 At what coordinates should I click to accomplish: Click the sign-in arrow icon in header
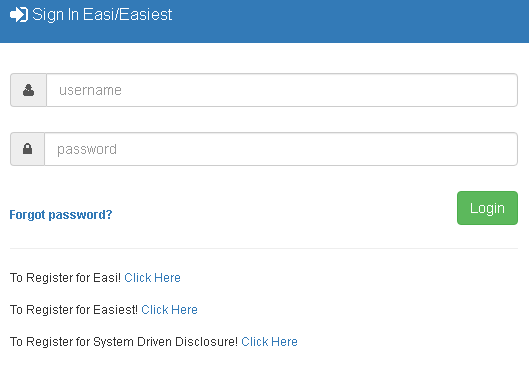tap(19, 15)
